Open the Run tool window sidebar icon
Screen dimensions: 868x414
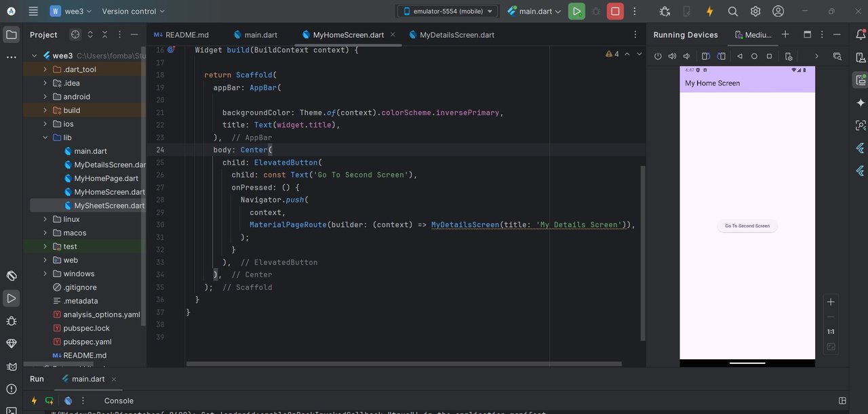pyautogui.click(x=12, y=298)
